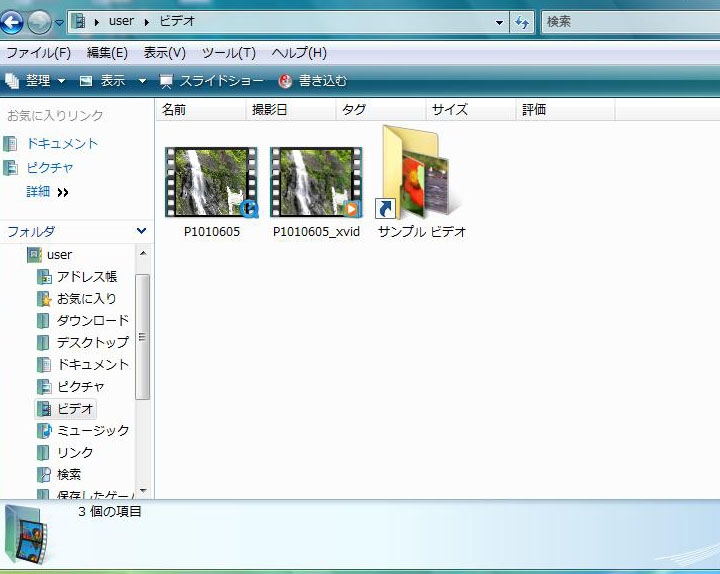Sort by the 名前 column header
This screenshot has width=720, height=574.
pyautogui.click(x=201, y=110)
